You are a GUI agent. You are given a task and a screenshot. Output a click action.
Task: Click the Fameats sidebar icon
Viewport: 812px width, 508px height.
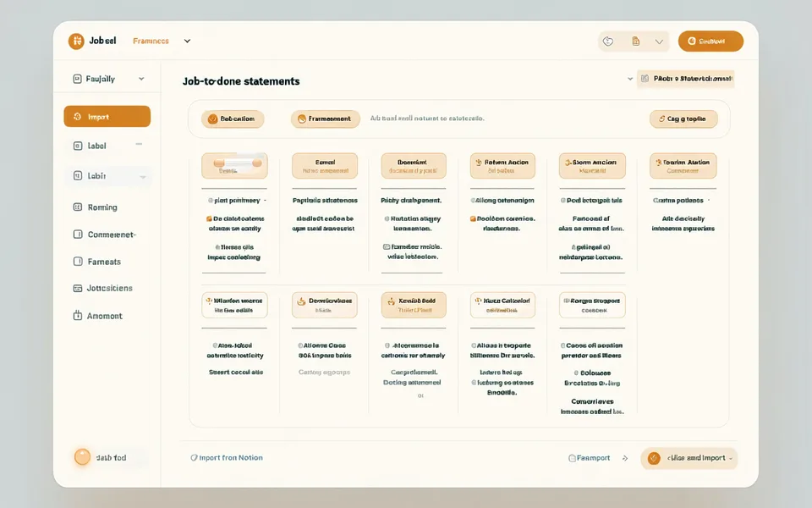click(x=78, y=262)
